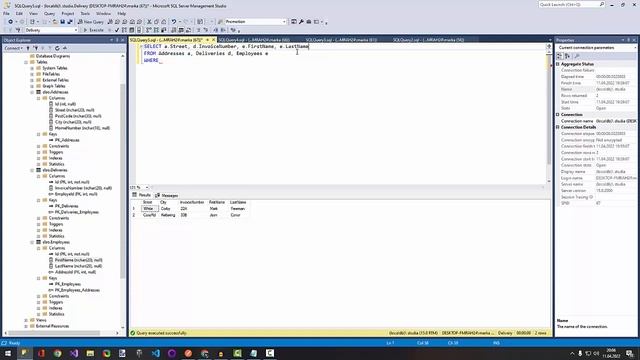Screen dimensions: 640x360
Task: Click the Properties wrench icon in toolbar
Action: coord(301,22)
